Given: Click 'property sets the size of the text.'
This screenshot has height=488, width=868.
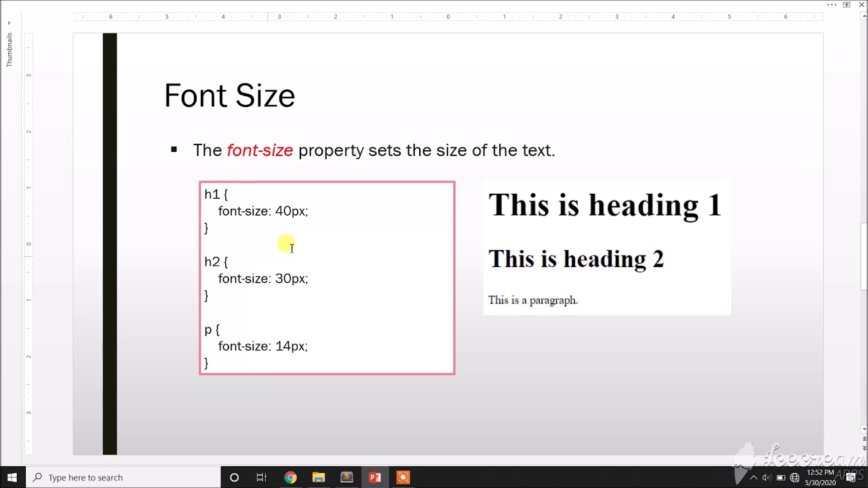Looking at the screenshot, I should [x=427, y=150].
